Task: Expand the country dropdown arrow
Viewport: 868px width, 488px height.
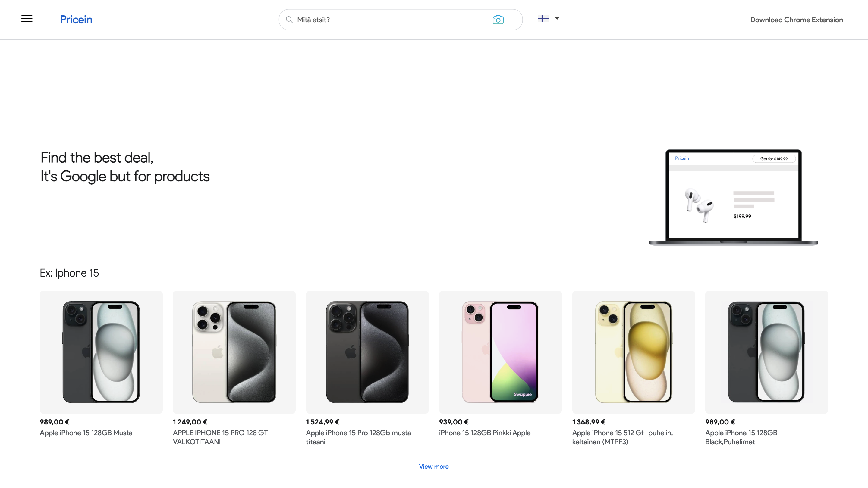Action: coord(557,18)
